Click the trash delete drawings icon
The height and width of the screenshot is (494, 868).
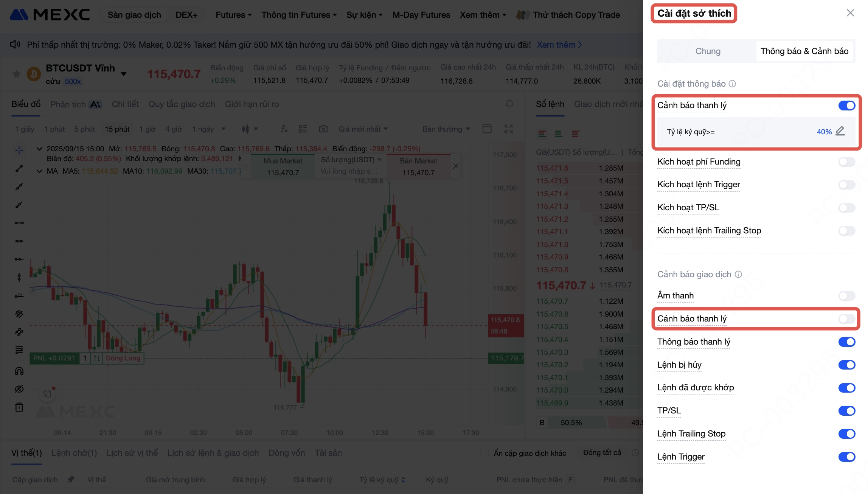(x=19, y=407)
